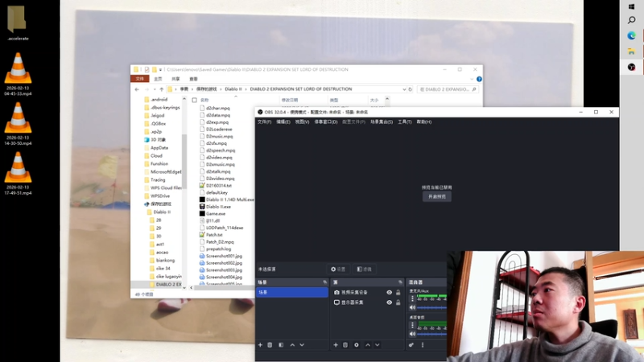Mute the desktop audio channel
The height and width of the screenshot is (362, 644).
tap(412, 334)
